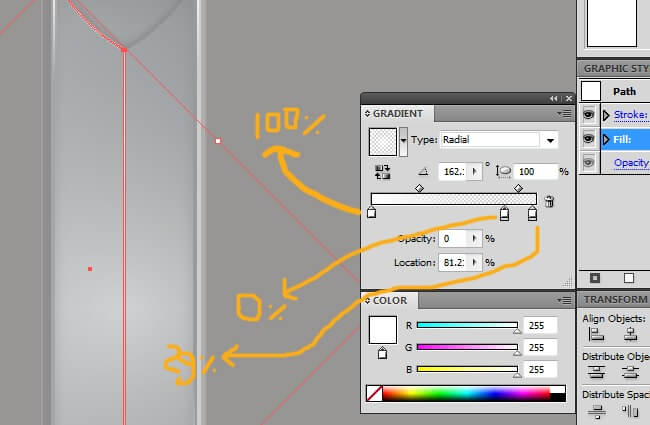Click the second Distribute Spacing icon
Image resolution: width=650 pixels, height=425 pixels.
coord(630,410)
